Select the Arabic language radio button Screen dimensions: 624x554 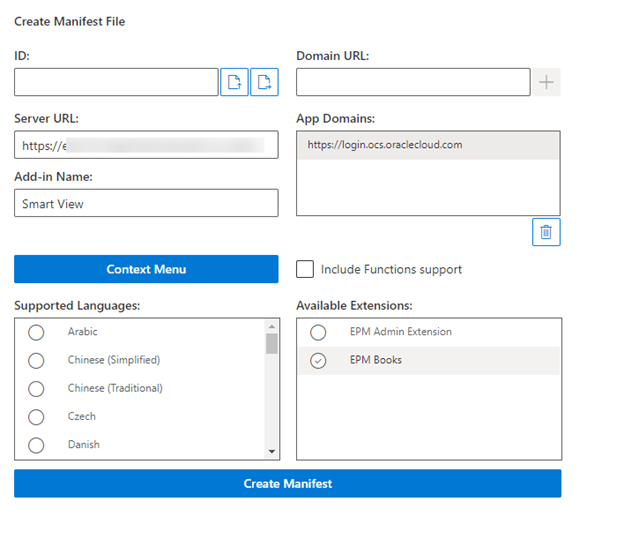[x=36, y=332]
